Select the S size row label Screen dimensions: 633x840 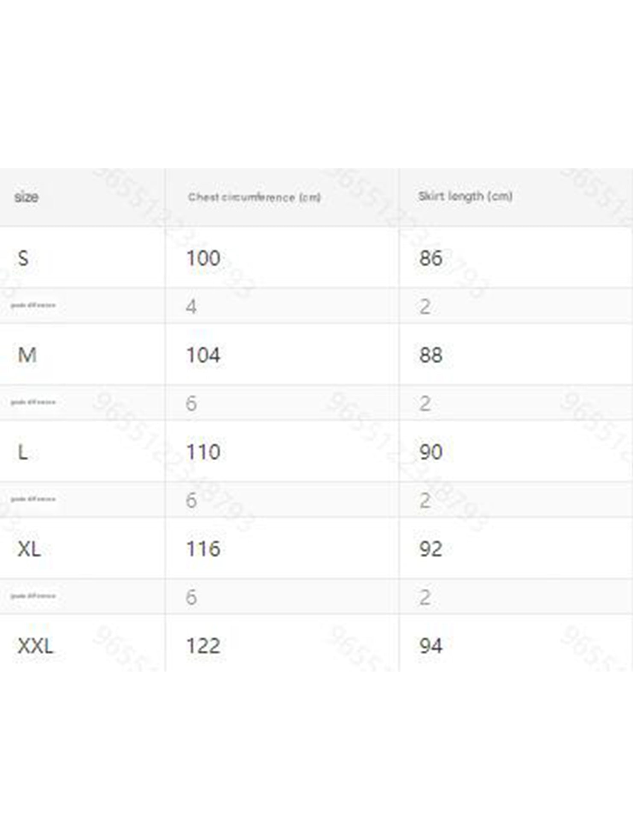click(x=23, y=258)
